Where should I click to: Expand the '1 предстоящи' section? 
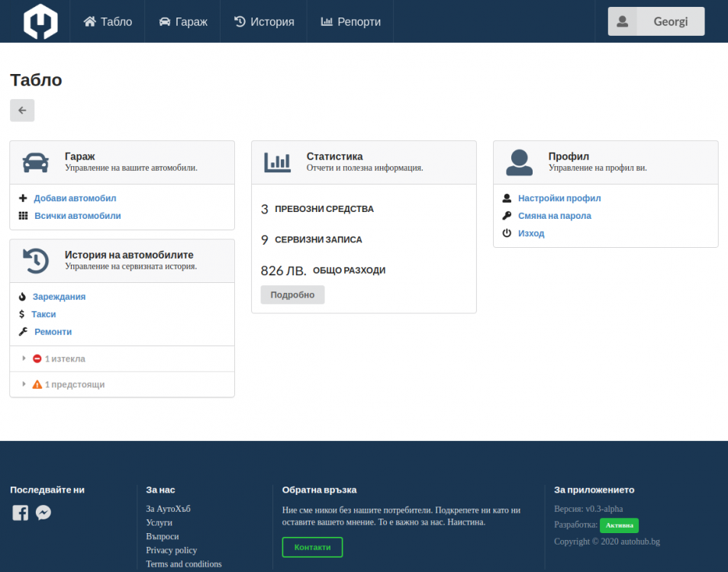click(74, 384)
